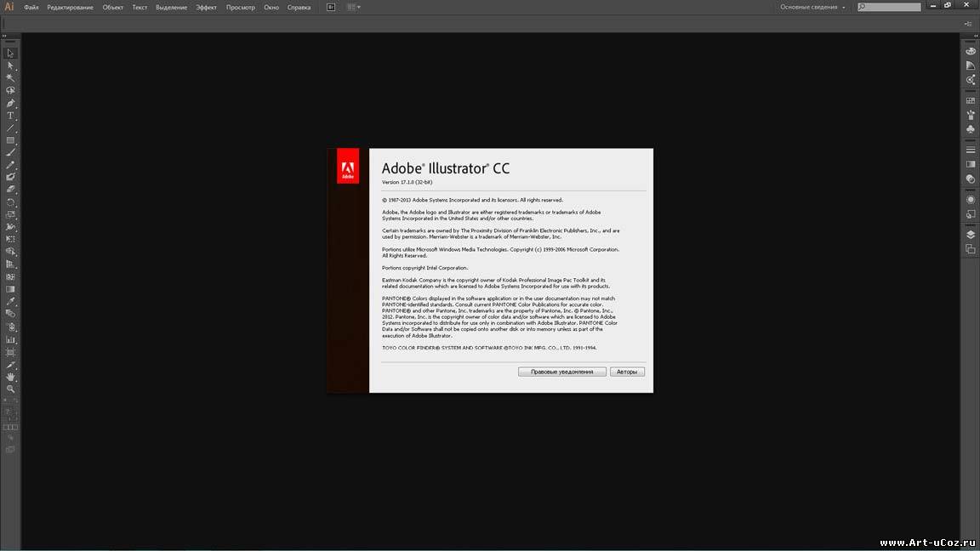Select the Selection tool arrow

(10, 53)
